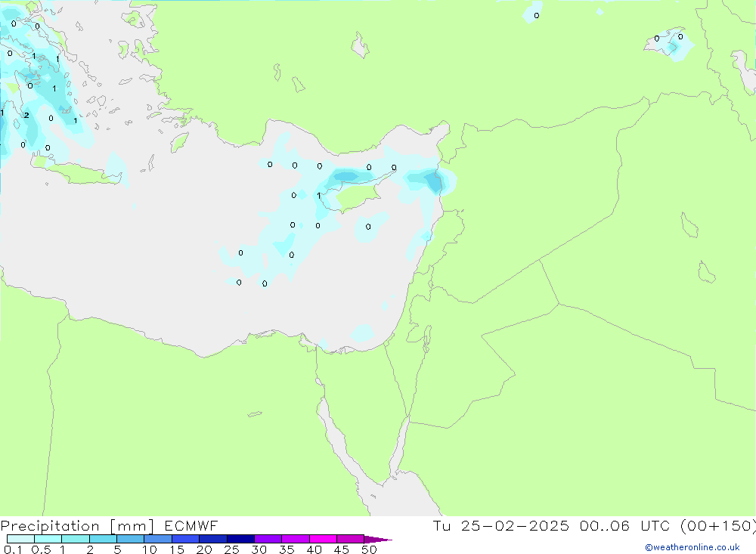Screen dimensions: 756x554
Task: Select the 0.5–1 mm legend color swatch
Action: point(48,539)
